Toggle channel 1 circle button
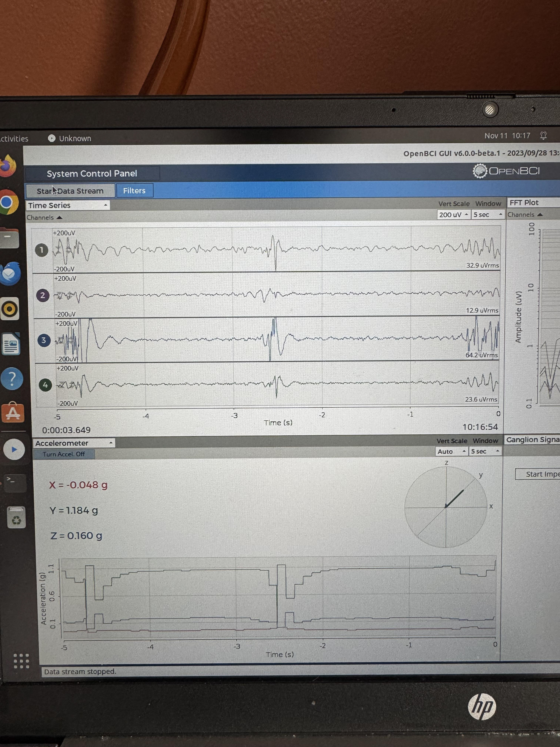The height and width of the screenshot is (747, 560). point(41,250)
